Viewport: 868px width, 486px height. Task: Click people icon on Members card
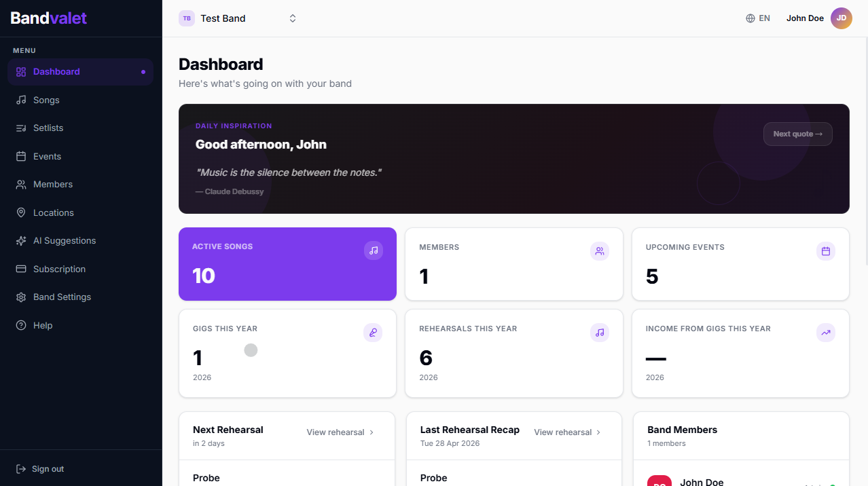pyautogui.click(x=600, y=251)
